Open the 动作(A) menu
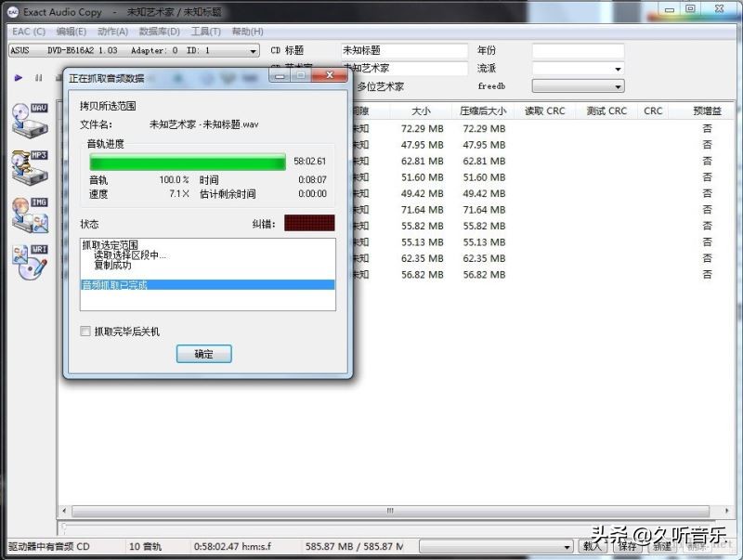Image resolution: width=743 pixels, height=560 pixels. (x=112, y=32)
